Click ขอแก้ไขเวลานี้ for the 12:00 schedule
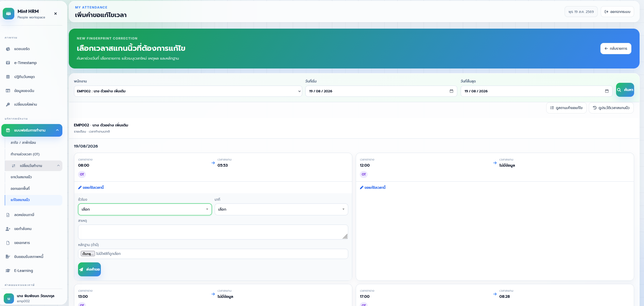644x306 pixels. point(373,187)
